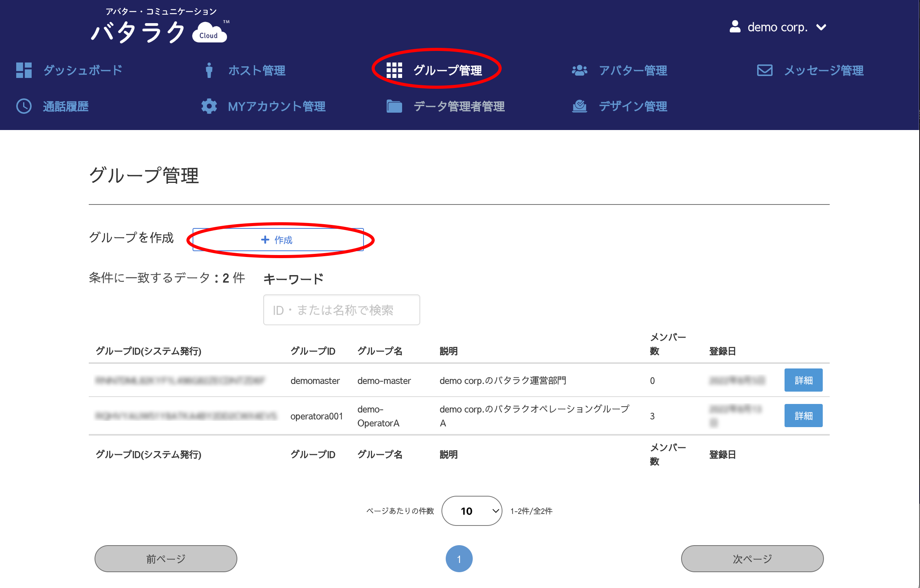Click the Design management icon
This screenshot has height=588, width=920.
point(579,106)
